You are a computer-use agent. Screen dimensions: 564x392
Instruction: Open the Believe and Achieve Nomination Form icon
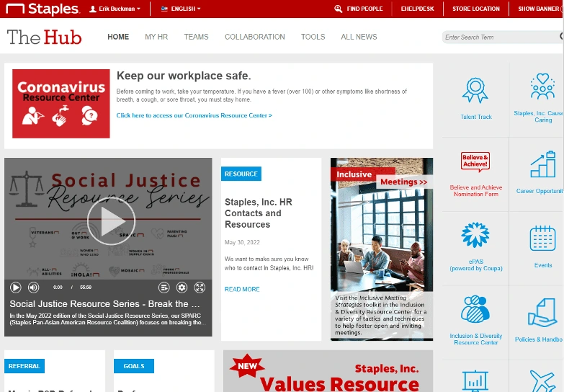click(x=475, y=161)
